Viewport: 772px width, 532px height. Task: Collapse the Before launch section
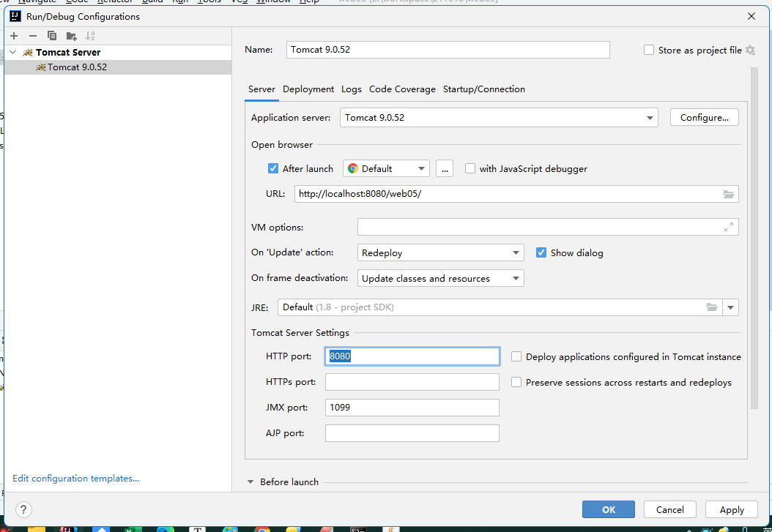[x=250, y=482]
